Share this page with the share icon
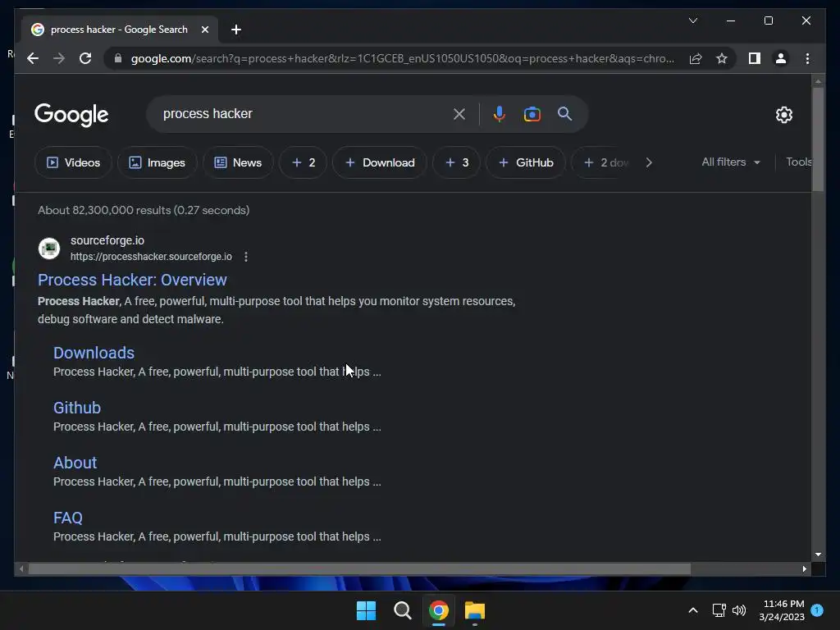Viewport: 840px width, 630px height. pyautogui.click(x=696, y=58)
